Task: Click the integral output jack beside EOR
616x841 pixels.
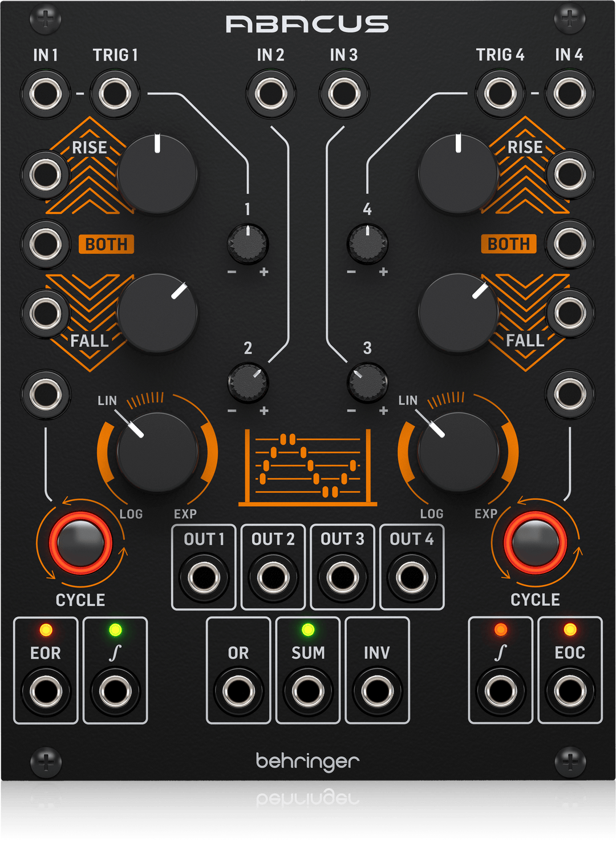Action: coord(115,691)
